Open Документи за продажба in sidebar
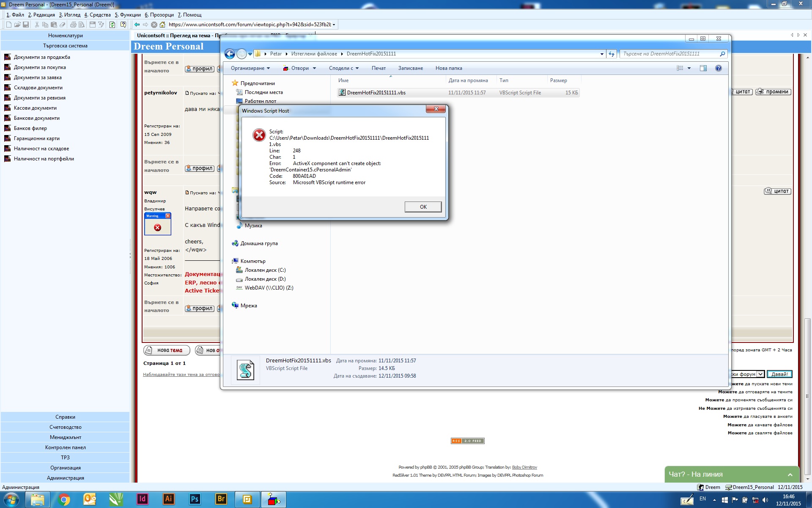 42,57
